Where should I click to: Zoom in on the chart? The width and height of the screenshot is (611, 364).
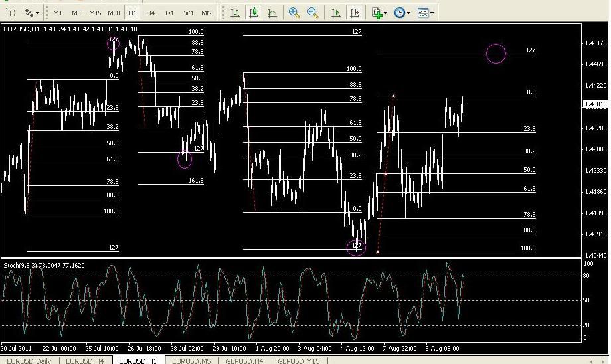294,13
